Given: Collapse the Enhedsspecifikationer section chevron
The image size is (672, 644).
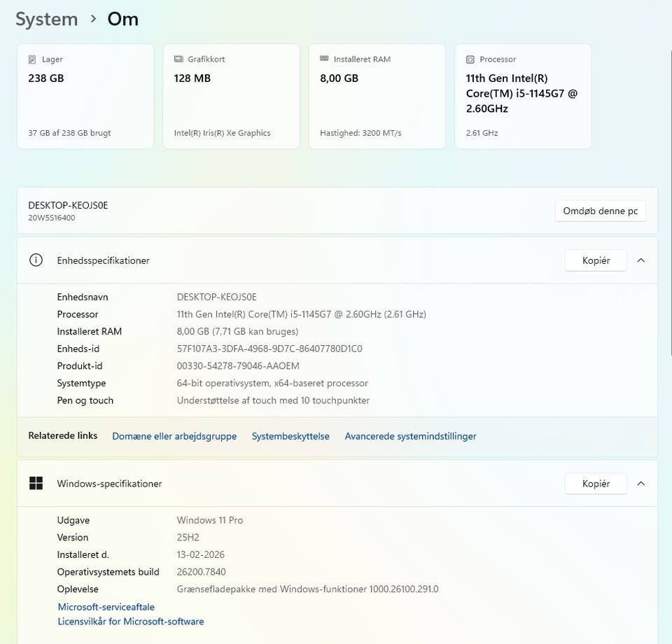Looking at the screenshot, I should 641,260.
